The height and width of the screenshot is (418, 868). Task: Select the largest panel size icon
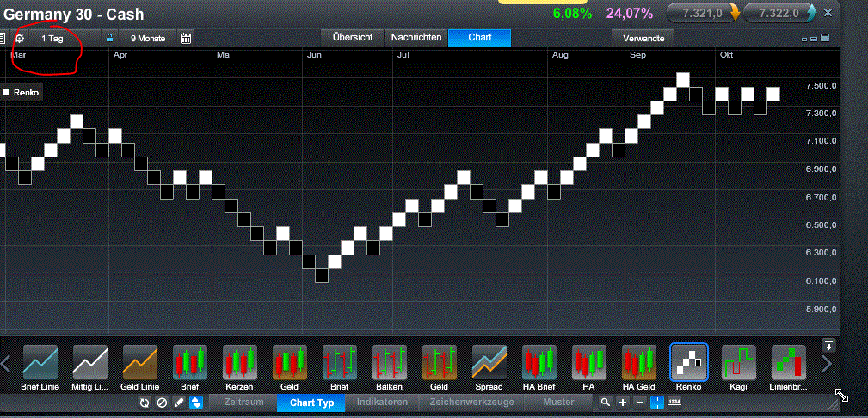point(825,38)
